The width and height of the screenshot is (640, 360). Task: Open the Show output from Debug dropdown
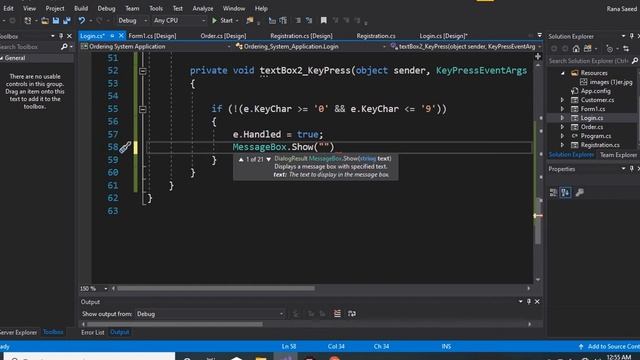[x=210, y=314]
